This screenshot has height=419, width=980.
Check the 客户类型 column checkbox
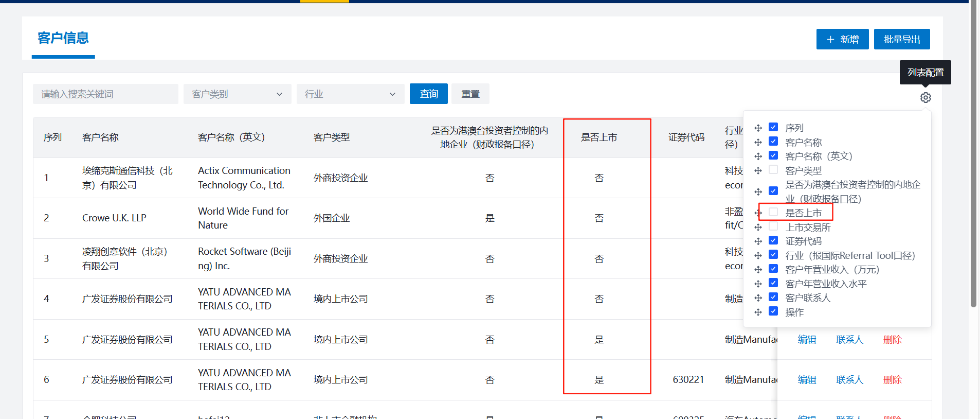(x=773, y=169)
